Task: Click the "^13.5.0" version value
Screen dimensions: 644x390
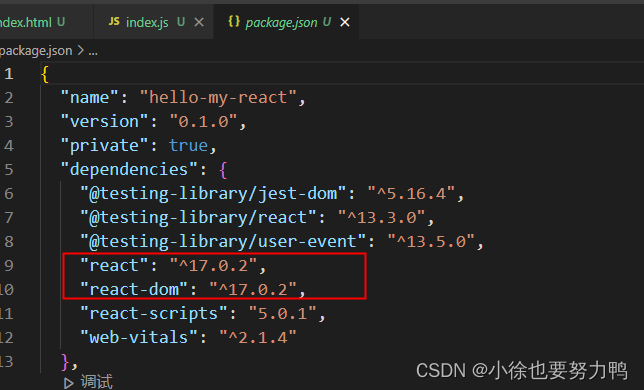Action: 431,241
